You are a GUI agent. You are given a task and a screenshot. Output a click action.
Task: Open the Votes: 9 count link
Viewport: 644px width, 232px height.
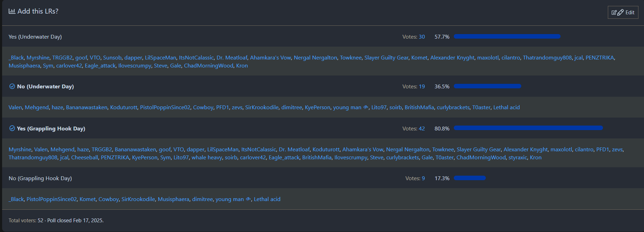tap(423, 178)
